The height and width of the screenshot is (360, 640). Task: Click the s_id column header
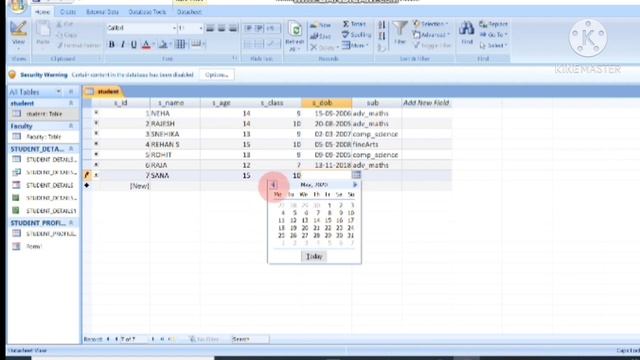[120, 103]
